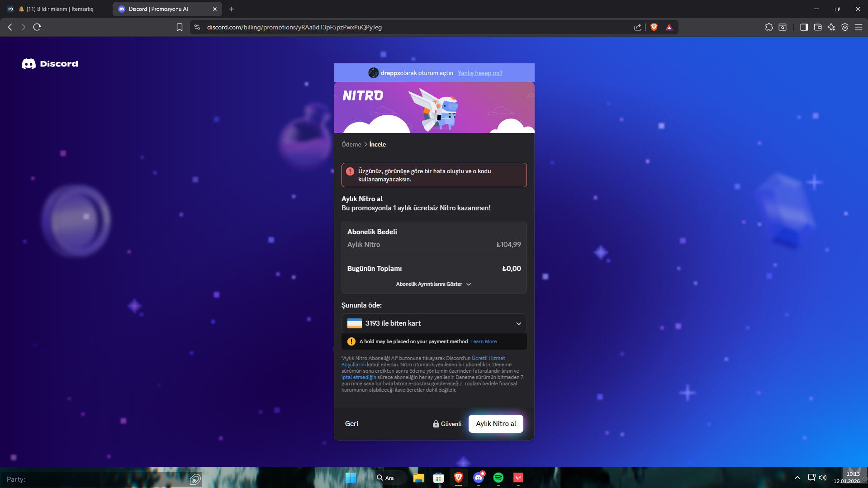Click the ₺0,00 total amount
Viewport: 868px width, 488px height.
[x=512, y=269]
